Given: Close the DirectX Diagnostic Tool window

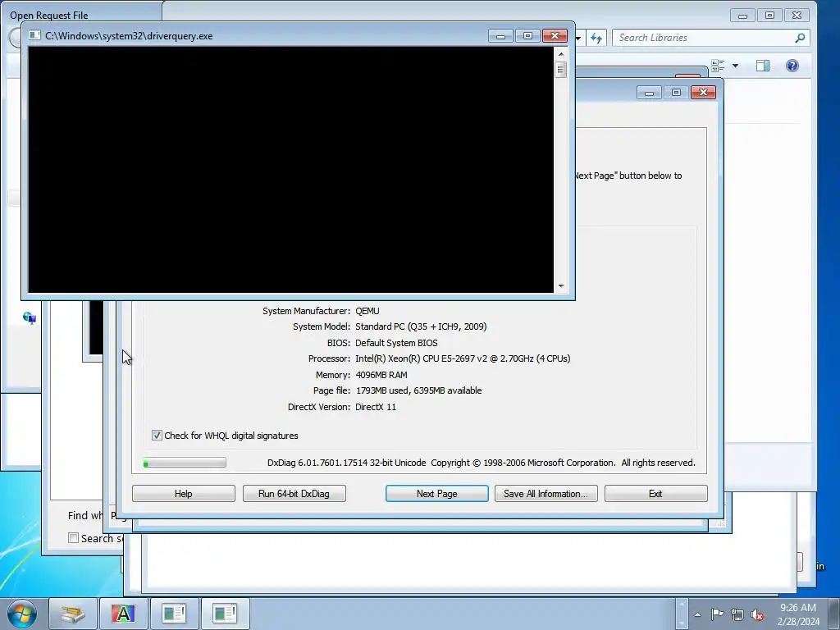Looking at the screenshot, I should click(x=703, y=92).
